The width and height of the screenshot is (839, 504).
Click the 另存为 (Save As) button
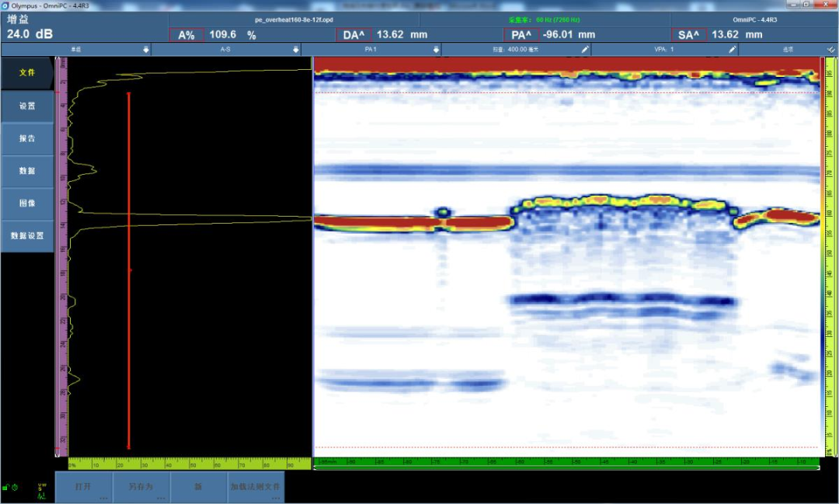click(141, 487)
